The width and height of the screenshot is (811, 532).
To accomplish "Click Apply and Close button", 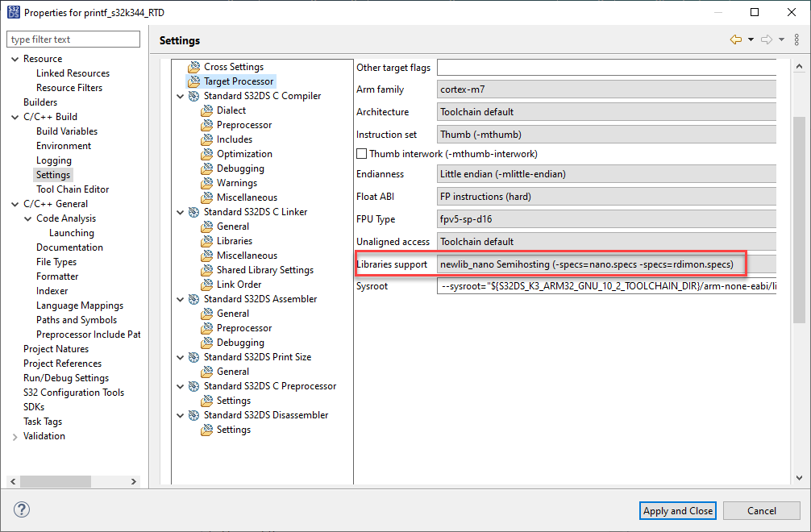I will point(677,511).
